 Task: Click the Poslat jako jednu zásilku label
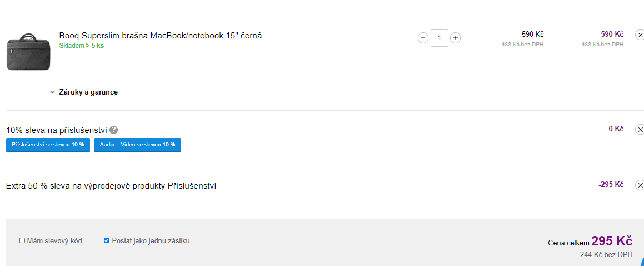pyautogui.click(x=151, y=241)
